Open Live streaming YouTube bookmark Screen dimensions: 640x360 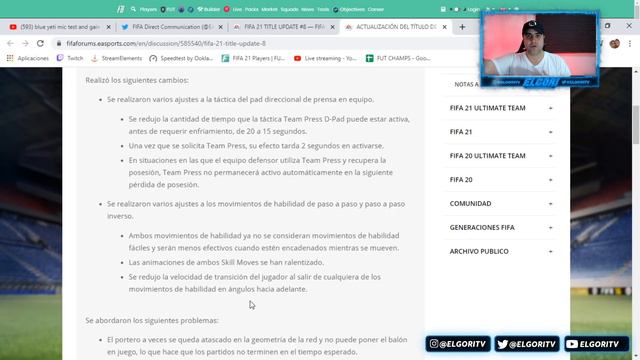(325, 58)
